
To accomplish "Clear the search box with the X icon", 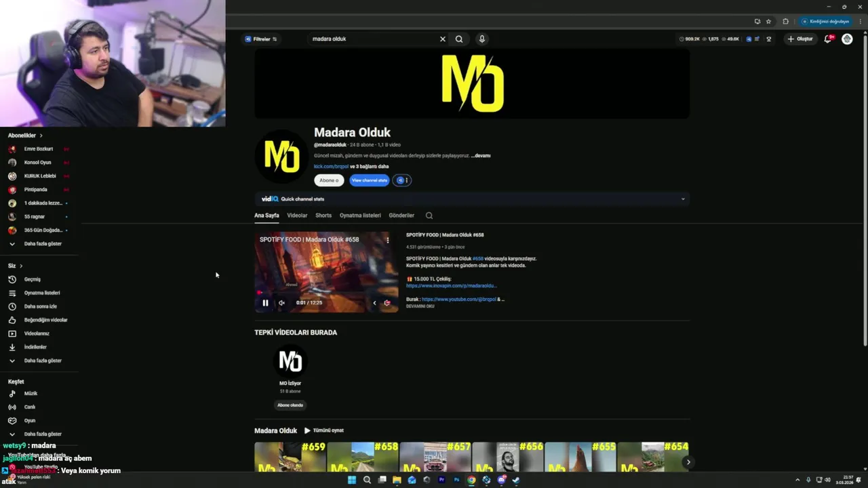I will click(443, 39).
